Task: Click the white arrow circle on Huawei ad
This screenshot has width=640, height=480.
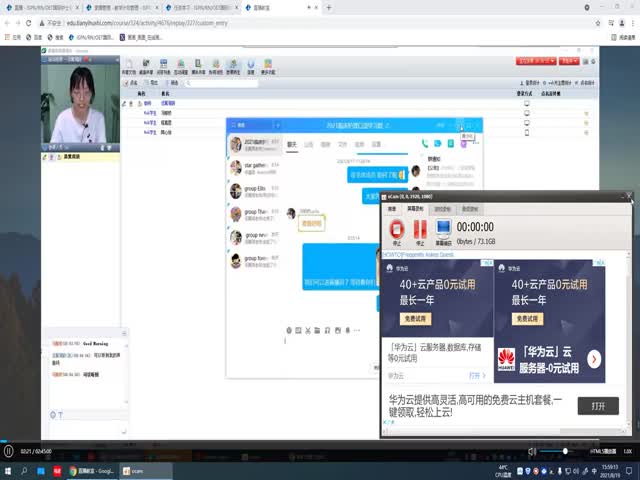Action: (x=594, y=359)
